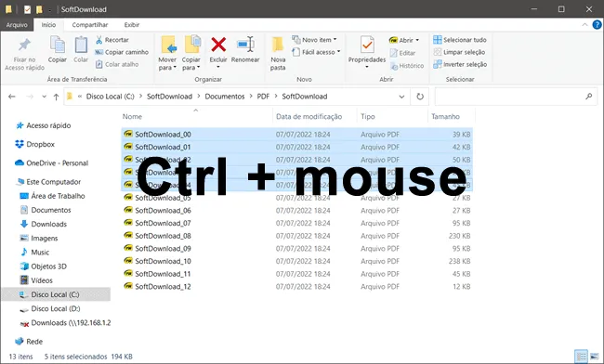Select the file SoftDownload_00
The image size is (604, 364).
pos(296,135)
